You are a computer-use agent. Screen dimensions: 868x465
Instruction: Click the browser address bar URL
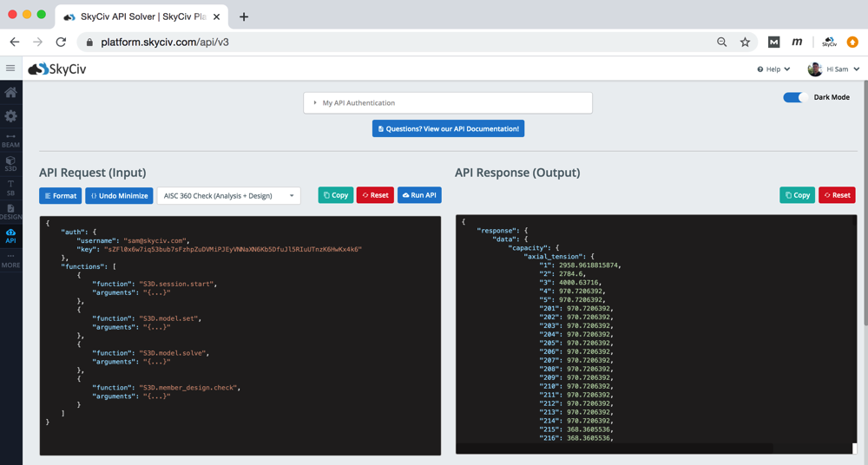(165, 42)
